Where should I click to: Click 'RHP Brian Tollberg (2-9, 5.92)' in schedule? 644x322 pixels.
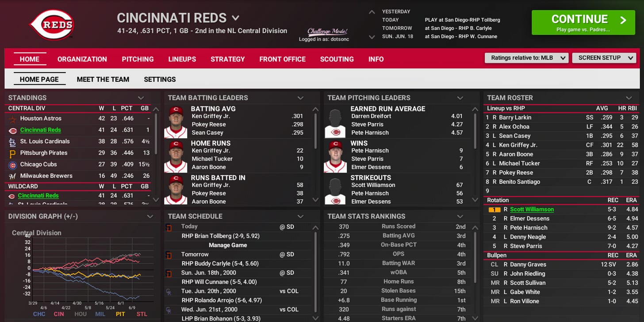[x=221, y=236]
